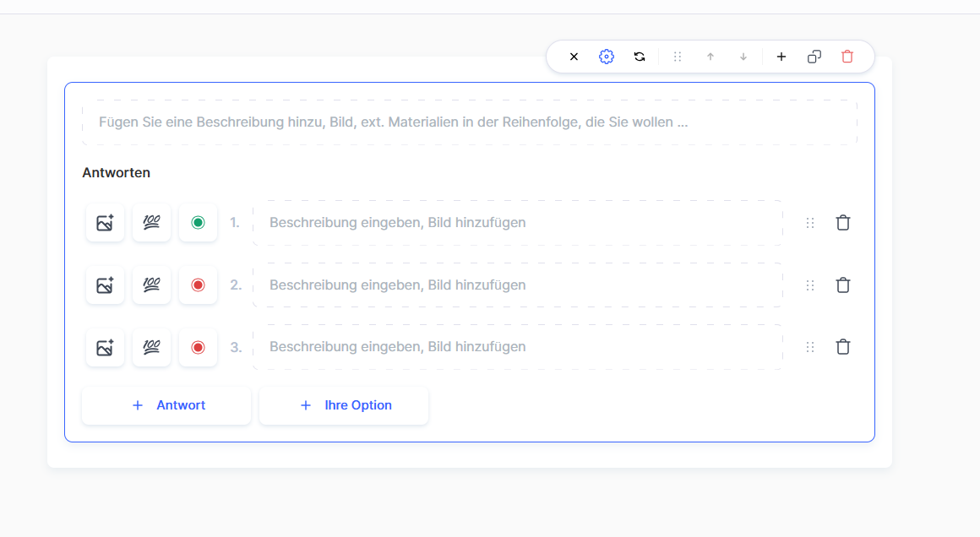Click the plus add icon in toolbar

tap(781, 57)
